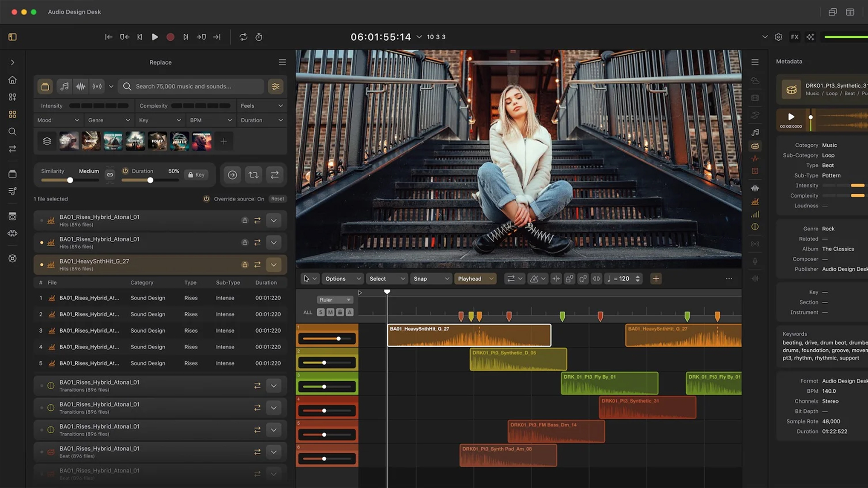This screenshot has width=868, height=488.
Task: Toggle loop playback icon
Action: 243,37
